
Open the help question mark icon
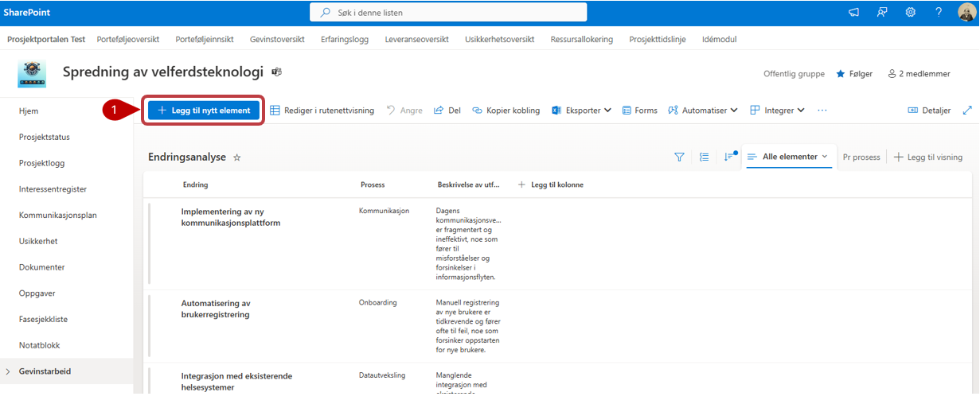pos(939,12)
